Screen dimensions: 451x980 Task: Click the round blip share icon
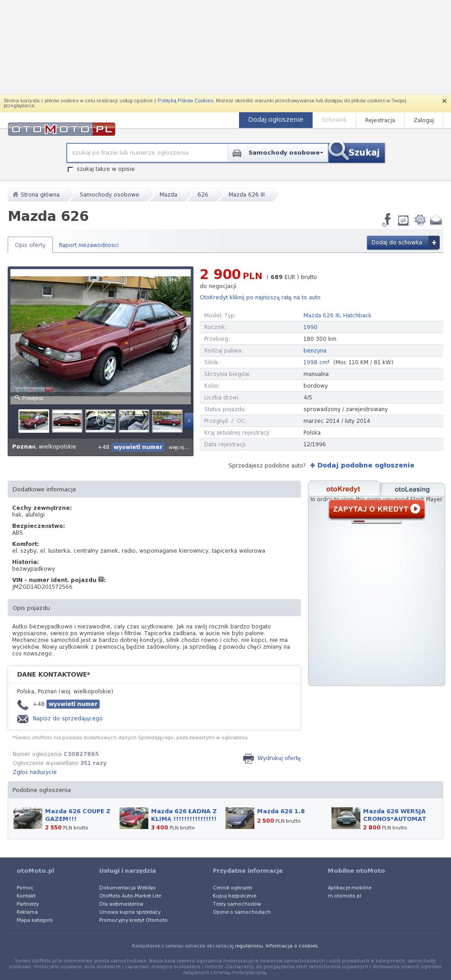(x=420, y=220)
